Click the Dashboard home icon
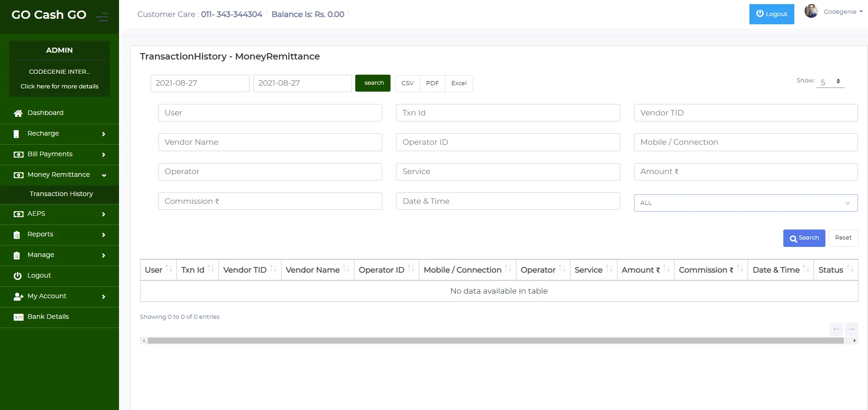The height and width of the screenshot is (410, 868). point(18,113)
